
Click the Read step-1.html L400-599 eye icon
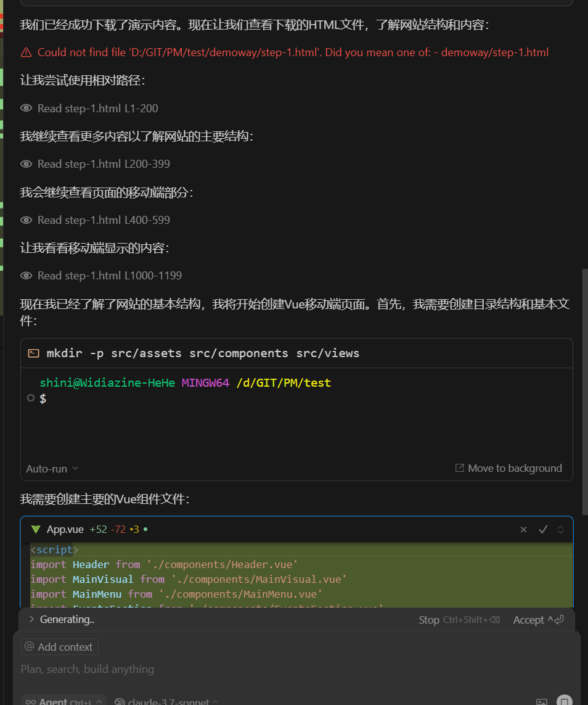[x=26, y=220]
